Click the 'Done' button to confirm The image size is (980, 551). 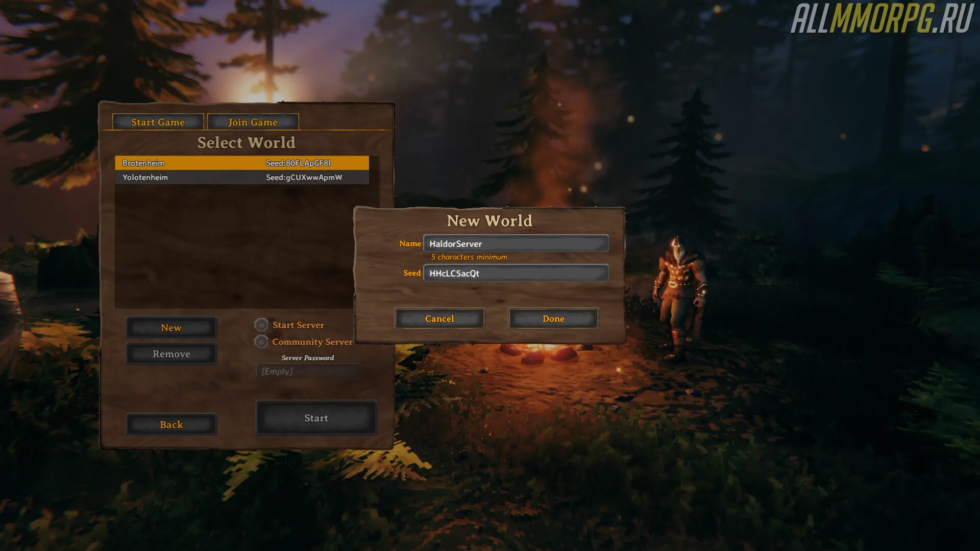point(553,318)
